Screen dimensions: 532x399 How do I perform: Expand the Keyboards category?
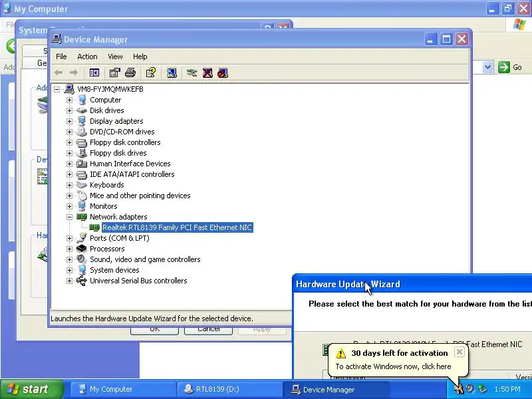point(70,185)
